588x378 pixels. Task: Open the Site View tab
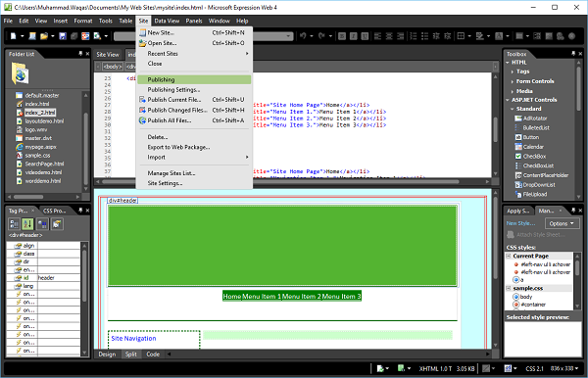[x=108, y=55]
